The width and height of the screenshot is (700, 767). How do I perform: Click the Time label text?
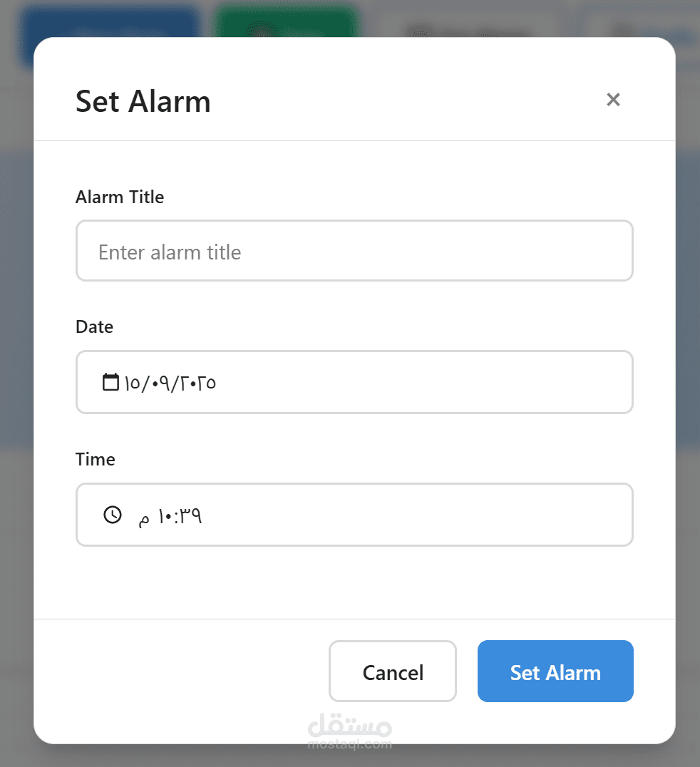pos(95,460)
